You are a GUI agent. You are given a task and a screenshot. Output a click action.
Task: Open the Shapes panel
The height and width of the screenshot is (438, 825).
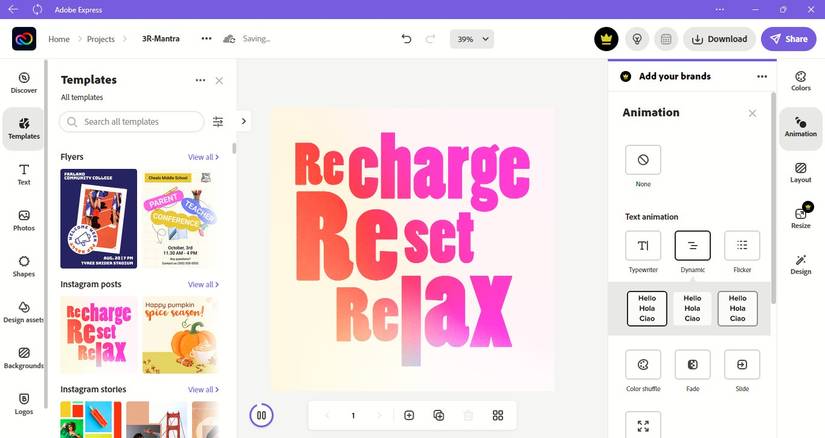click(x=24, y=266)
